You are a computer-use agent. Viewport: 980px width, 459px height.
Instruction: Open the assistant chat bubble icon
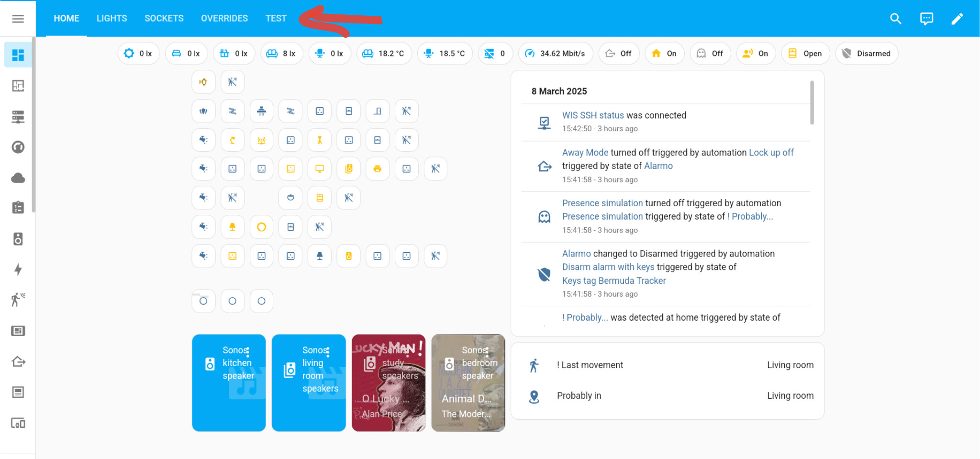click(x=926, y=19)
